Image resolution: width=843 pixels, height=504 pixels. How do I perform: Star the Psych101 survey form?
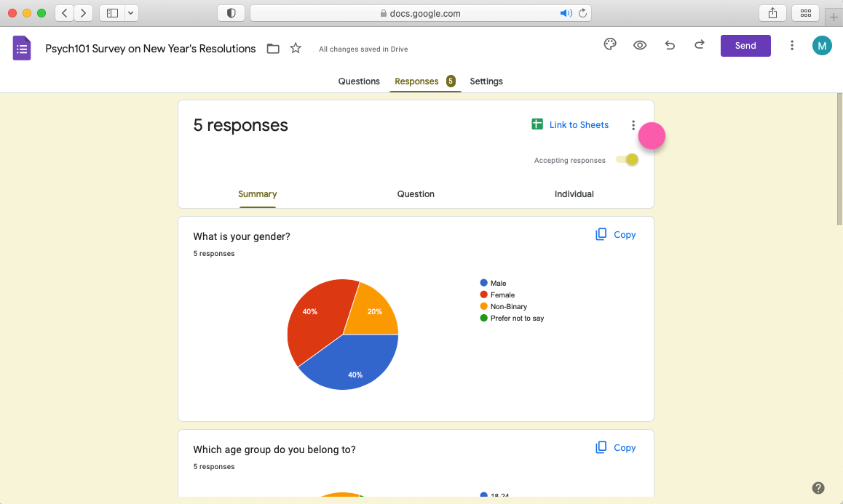[x=296, y=49]
